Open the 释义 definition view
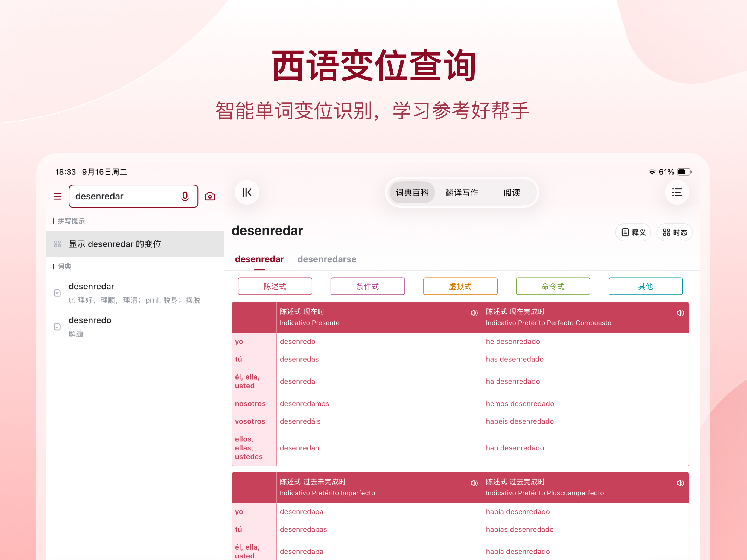Viewport: 747px width, 560px height. pyautogui.click(x=633, y=232)
